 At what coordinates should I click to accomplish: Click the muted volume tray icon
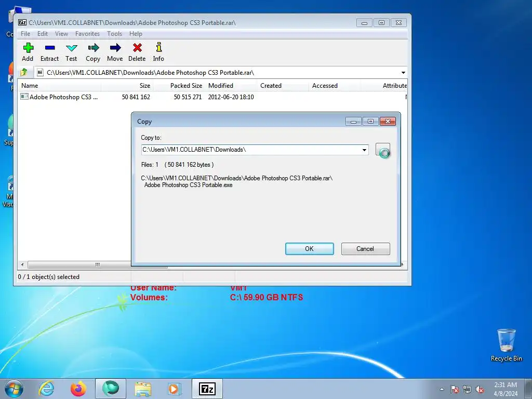(480, 389)
